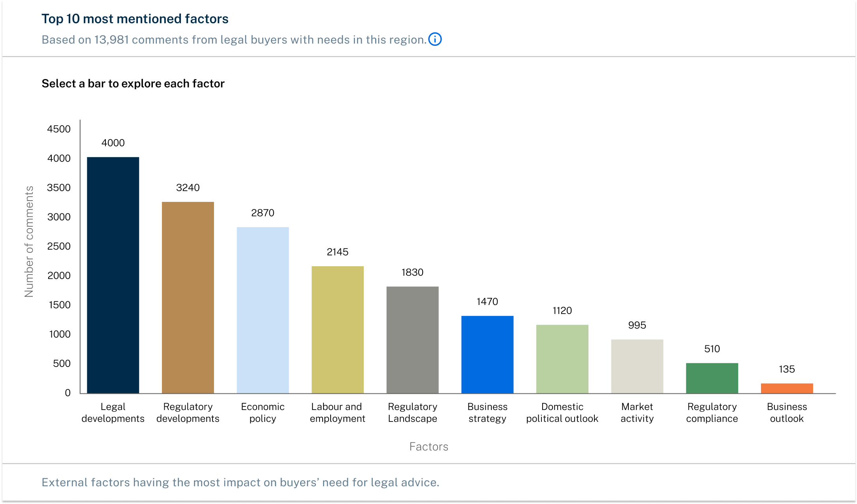This screenshot has width=857, height=504.
Task: Click the info icon beside the subtitle
Action: 435,39
